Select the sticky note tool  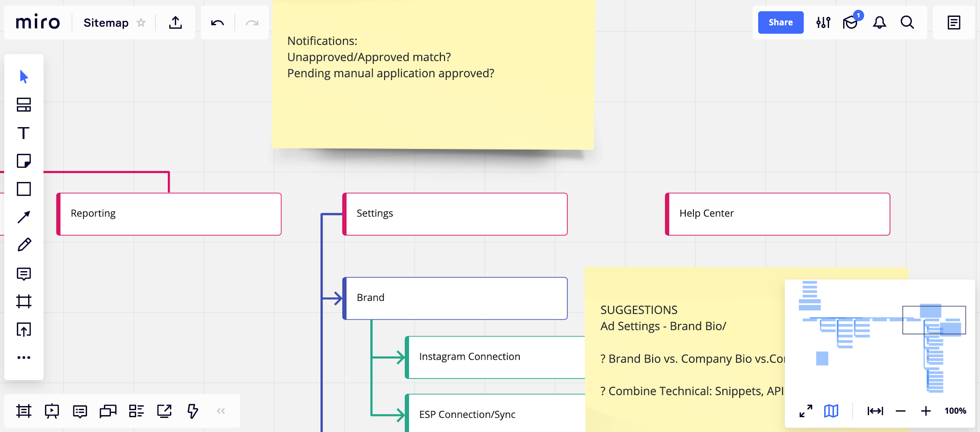(x=24, y=161)
